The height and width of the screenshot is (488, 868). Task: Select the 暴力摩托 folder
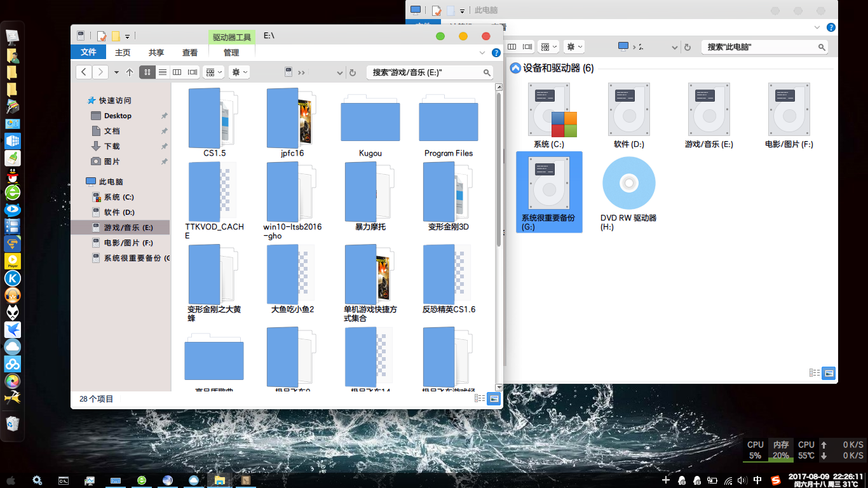click(370, 196)
